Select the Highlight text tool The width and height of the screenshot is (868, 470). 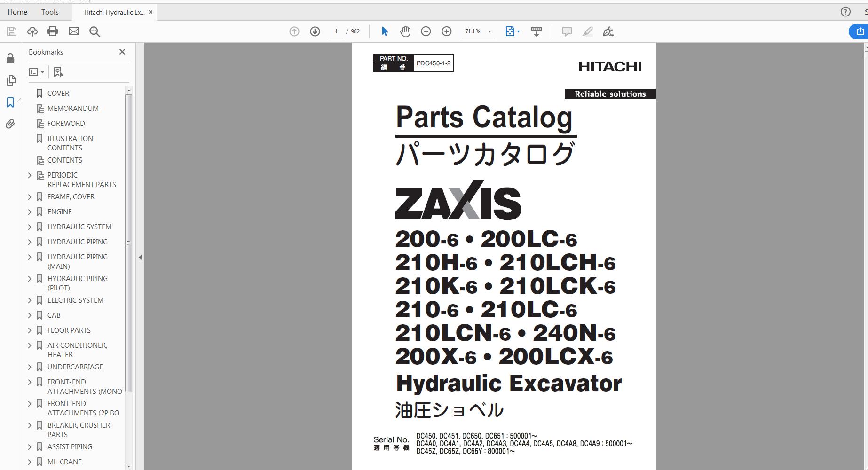(x=588, y=31)
